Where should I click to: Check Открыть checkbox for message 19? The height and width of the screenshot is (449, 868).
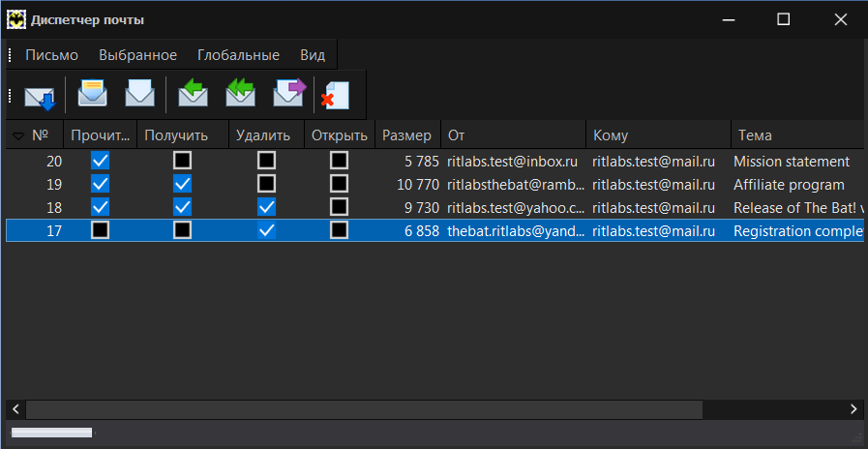339,184
